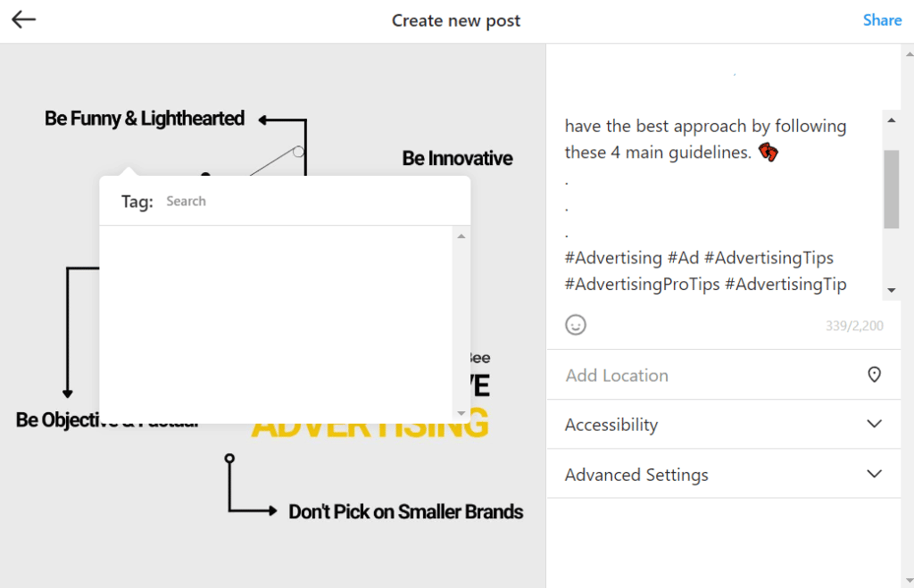Image resolution: width=914 pixels, height=588 pixels.
Task: Open the Accessibility section label
Action: pyautogui.click(x=611, y=425)
